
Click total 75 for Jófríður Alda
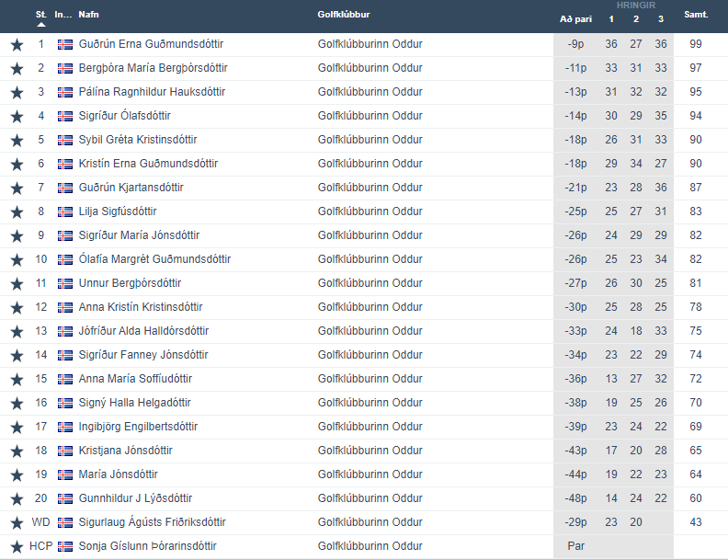click(x=696, y=331)
